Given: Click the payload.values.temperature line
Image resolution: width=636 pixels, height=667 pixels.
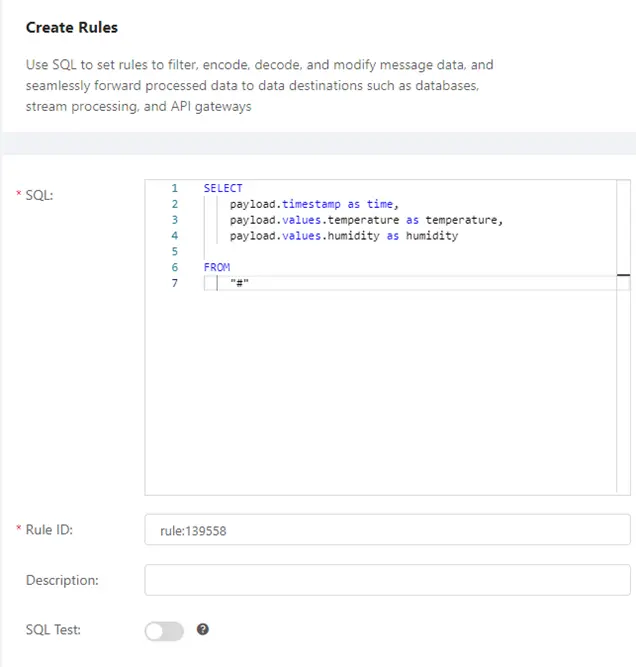Looking at the screenshot, I should 365,220.
